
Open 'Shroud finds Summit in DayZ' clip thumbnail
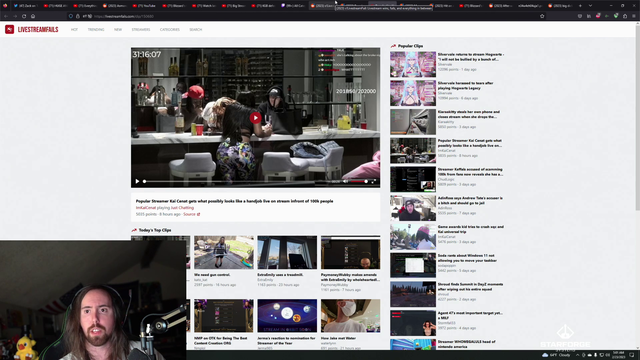413,294
